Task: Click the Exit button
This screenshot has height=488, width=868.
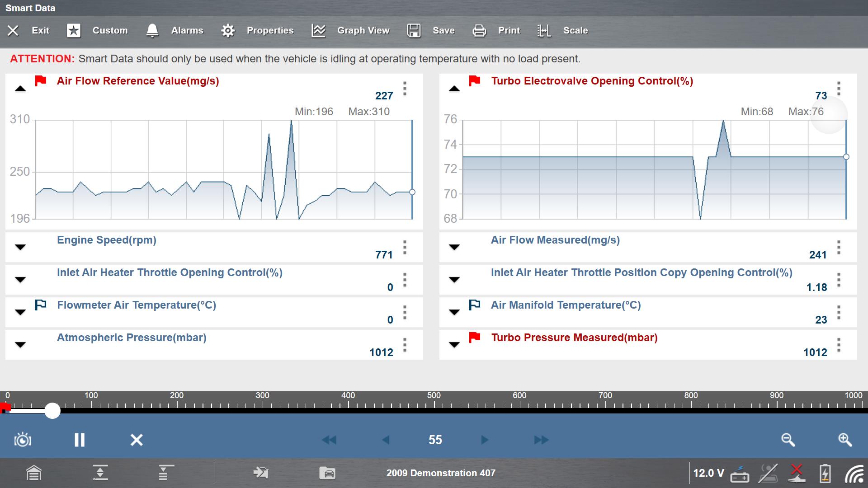Action: point(28,31)
